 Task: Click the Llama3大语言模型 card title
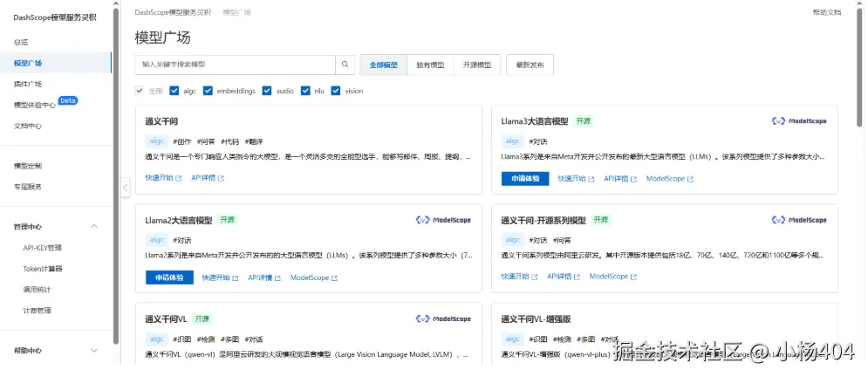pyautogui.click(x=534, y=121)
